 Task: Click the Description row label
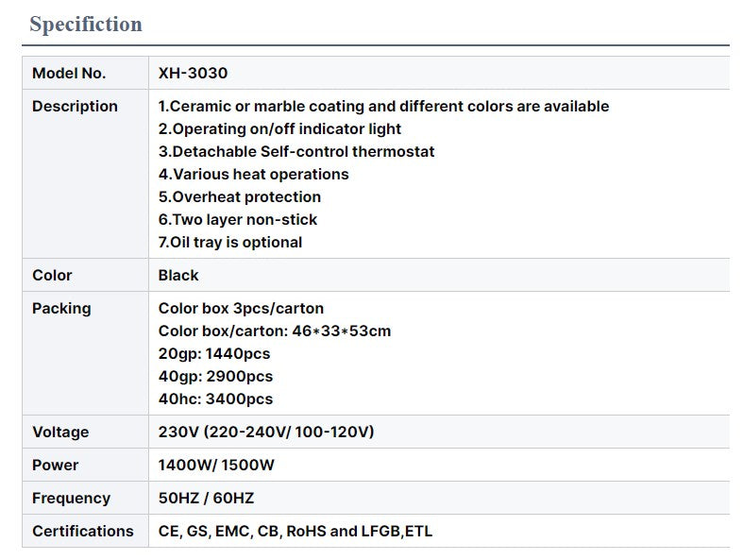click(75, 106)
